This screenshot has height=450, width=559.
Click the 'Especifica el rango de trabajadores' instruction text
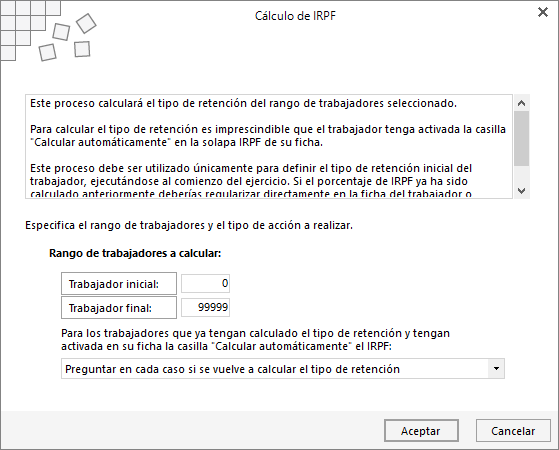click(189, 225)
